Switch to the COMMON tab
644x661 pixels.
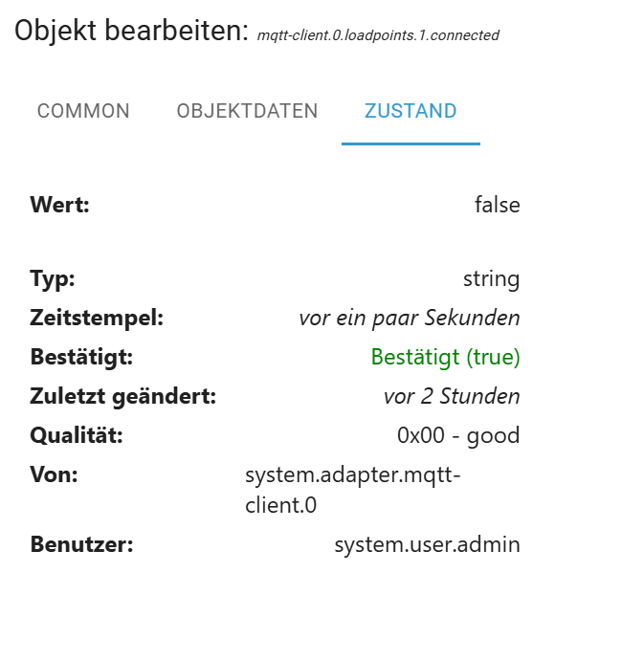[83, 111]
